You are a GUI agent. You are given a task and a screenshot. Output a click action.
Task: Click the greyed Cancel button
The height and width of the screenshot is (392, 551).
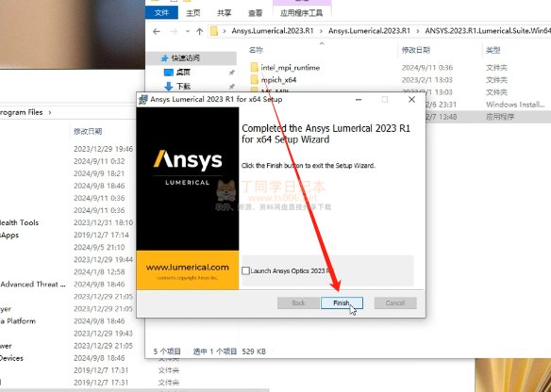(395, 302)
